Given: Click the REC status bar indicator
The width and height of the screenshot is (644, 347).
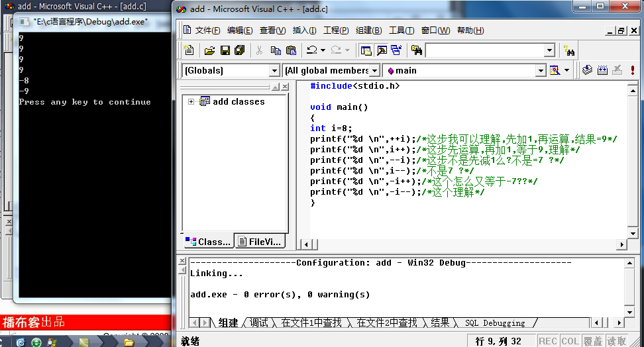Looking at the screenshot, I should coord(547,341).
